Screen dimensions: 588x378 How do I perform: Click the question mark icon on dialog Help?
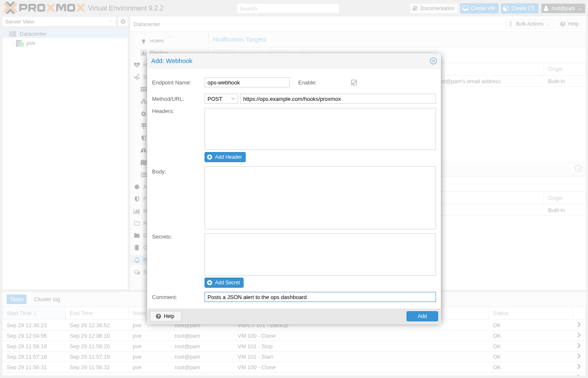pyautogui.click(x=158, y=316)
